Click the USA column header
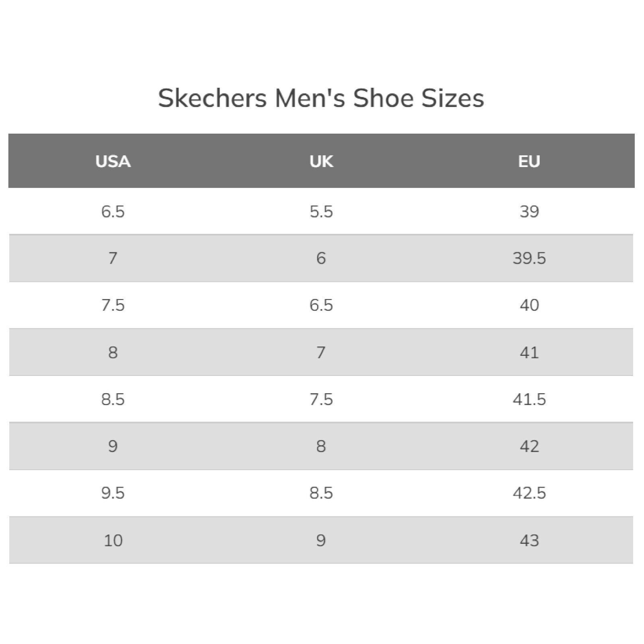644x644 pixels. [x=113, y=161]
